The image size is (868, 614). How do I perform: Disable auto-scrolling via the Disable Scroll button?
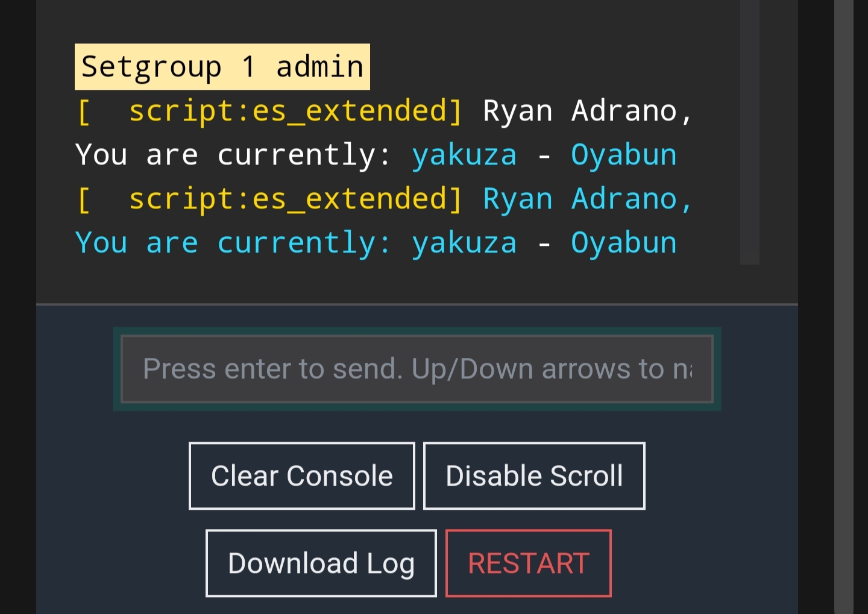tap(534, 475)
